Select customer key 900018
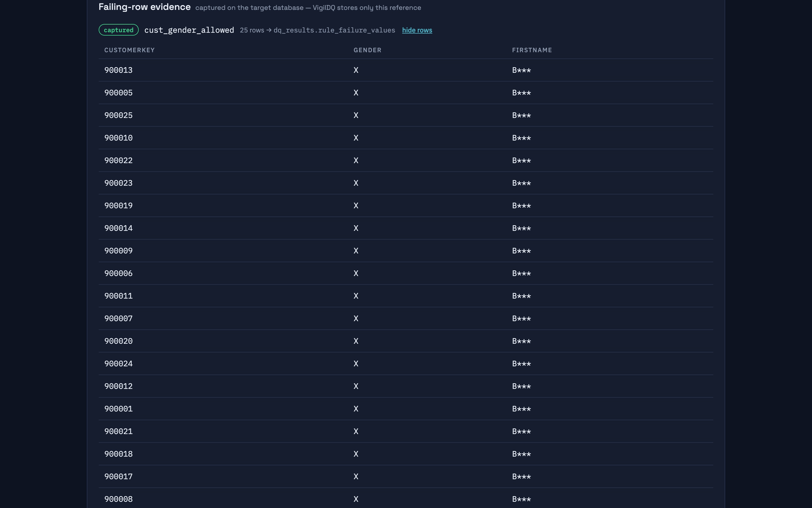 click(x=118, y=454)
